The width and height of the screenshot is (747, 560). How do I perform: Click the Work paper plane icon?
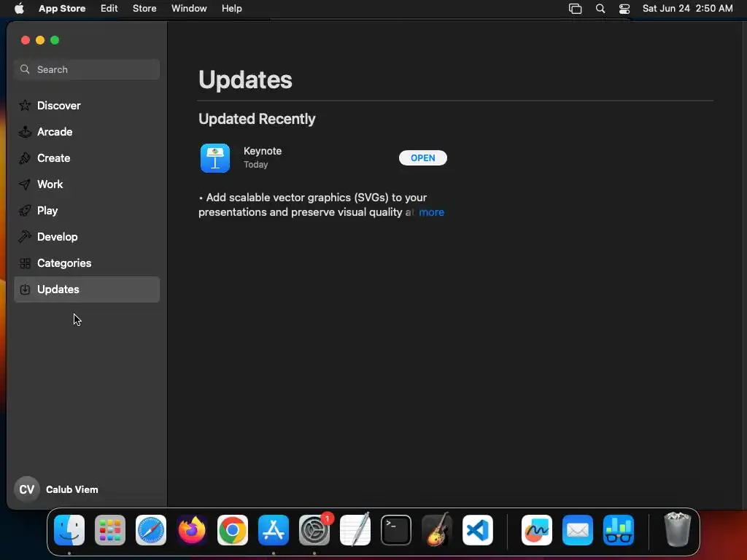[x=25, y=184]
